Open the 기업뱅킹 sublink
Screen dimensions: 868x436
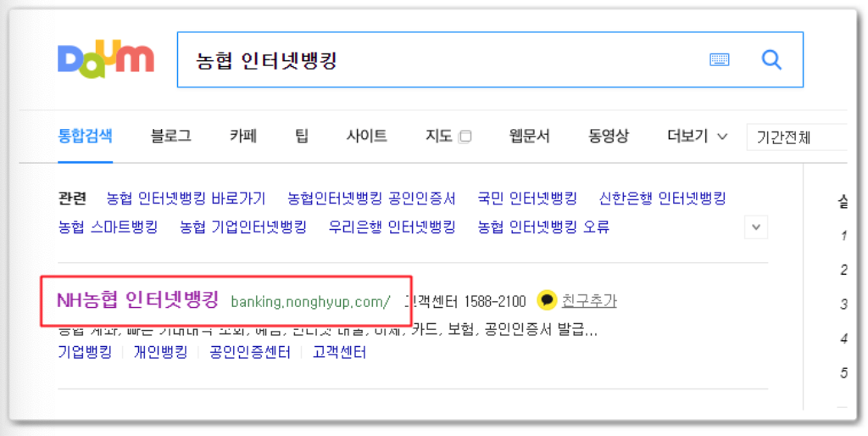point(85,352)
